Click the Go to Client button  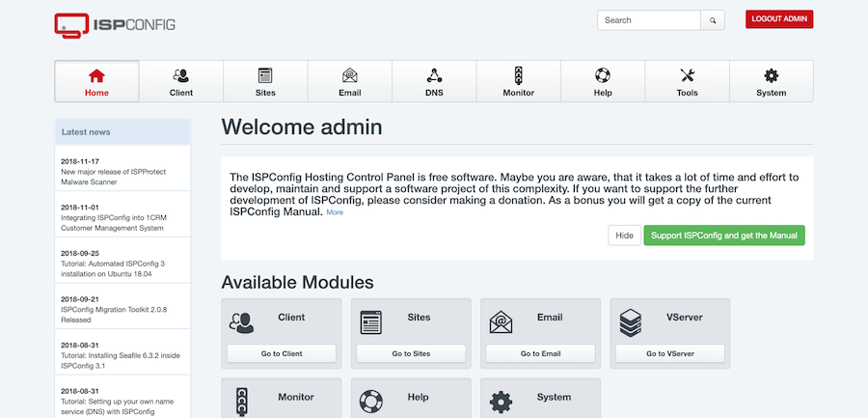point(282,353)
